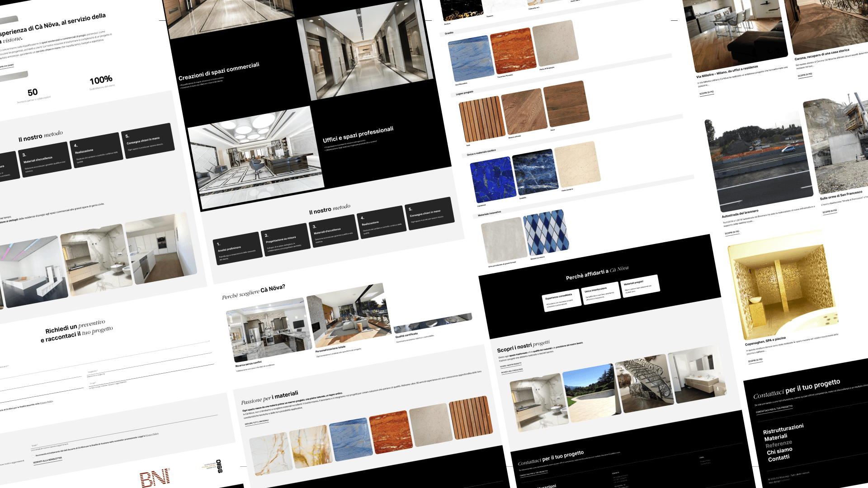Select the orange travertine swatch in Granito section
The height and width of the screenshot is (488, 868).
tap(513, 52)
